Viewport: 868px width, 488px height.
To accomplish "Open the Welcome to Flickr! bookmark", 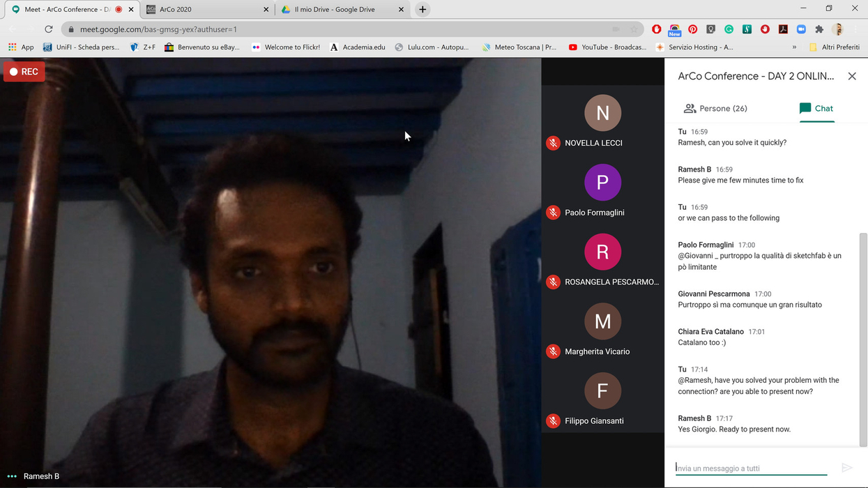I will click(x=285, y=47).
